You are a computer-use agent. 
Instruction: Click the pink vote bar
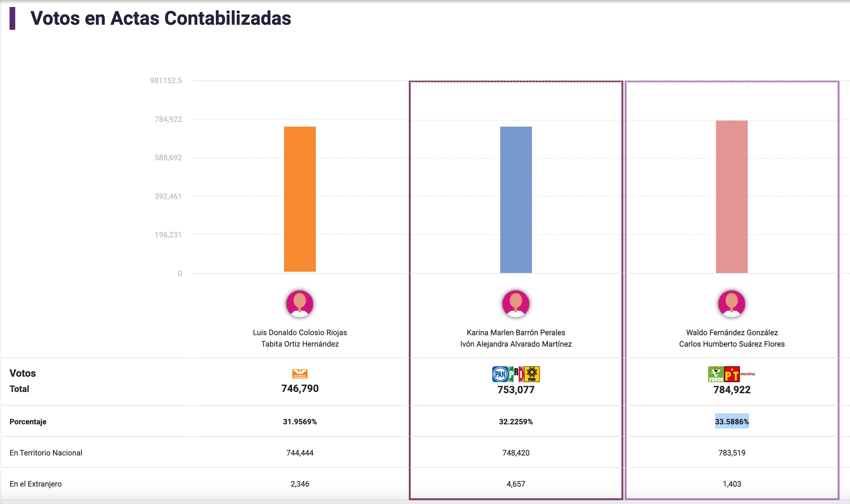pyautogui.click(x=732, y=197)
